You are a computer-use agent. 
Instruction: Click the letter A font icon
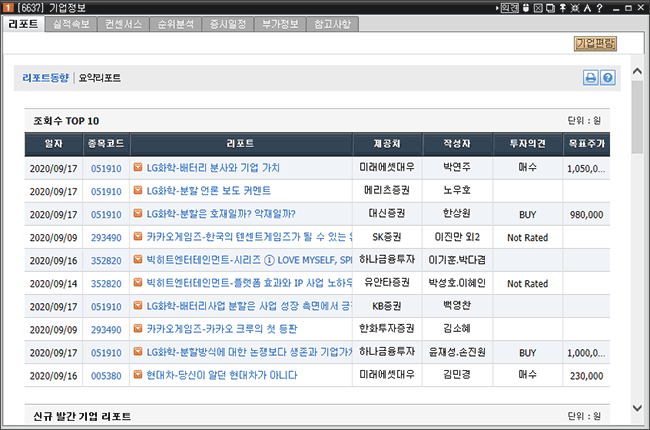pyautogui.click(x=587, y=8)
